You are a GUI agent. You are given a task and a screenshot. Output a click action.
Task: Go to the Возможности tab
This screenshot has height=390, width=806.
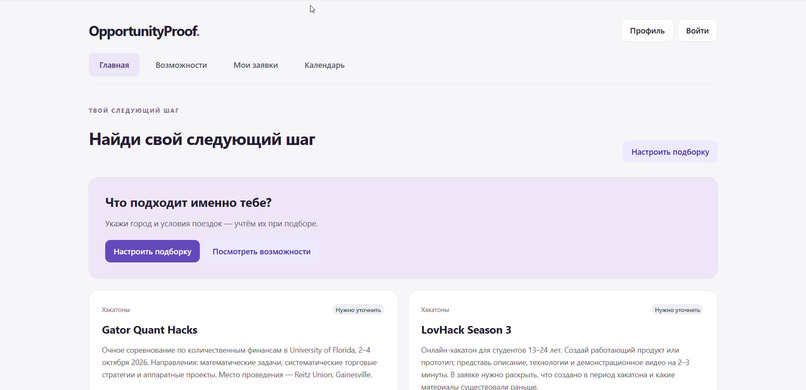[x=181, y=65]
